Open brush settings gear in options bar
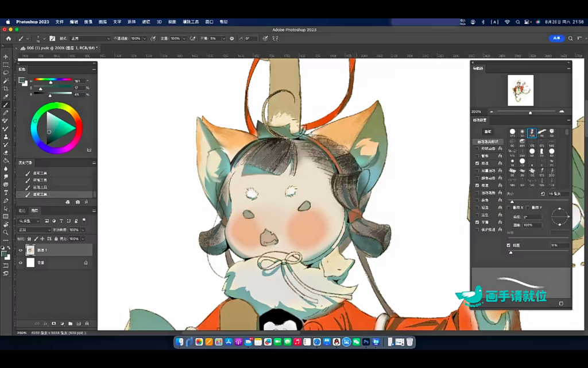This screenshot has width=588, height=368. (x=232, y=39)
